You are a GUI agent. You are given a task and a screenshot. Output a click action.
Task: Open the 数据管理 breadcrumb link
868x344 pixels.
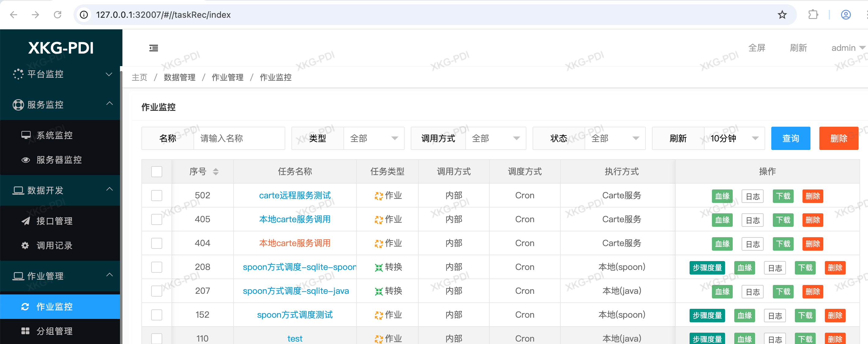(x=179, y=77)
